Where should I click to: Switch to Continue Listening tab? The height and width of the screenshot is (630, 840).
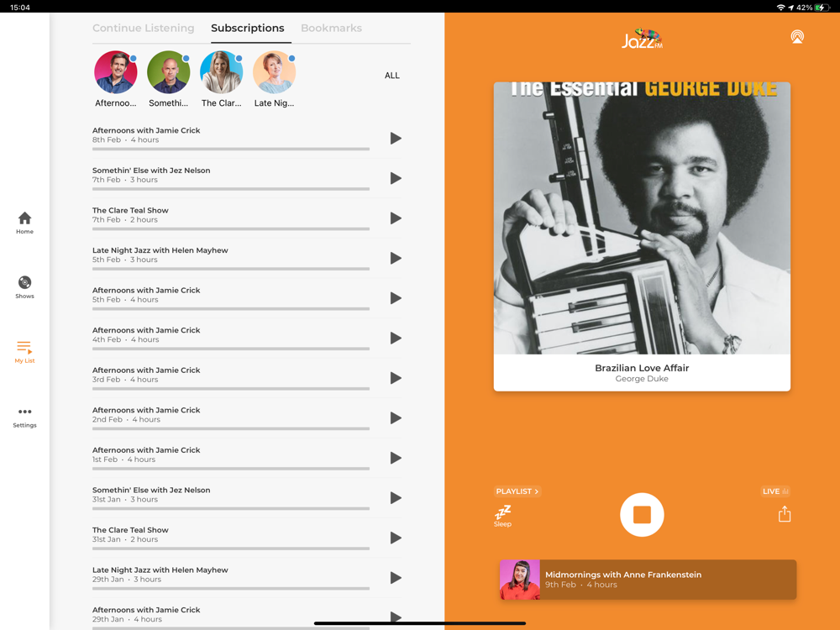pos(143,28)
